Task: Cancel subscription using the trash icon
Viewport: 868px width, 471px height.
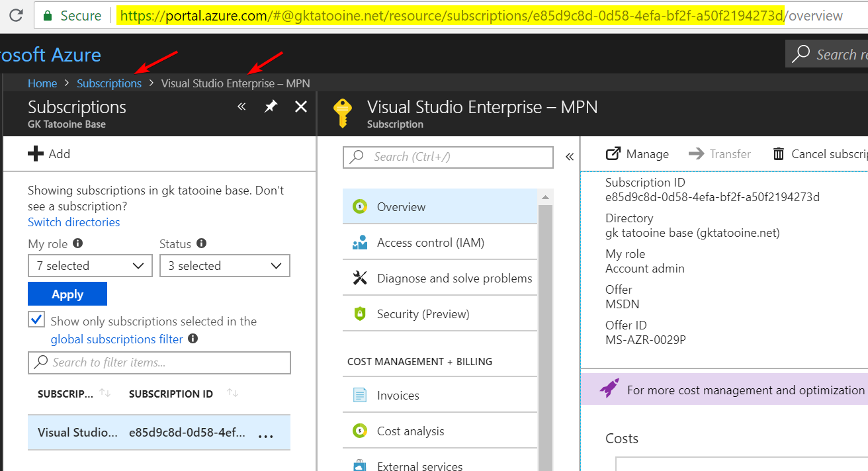Action: tap(780, 153)
